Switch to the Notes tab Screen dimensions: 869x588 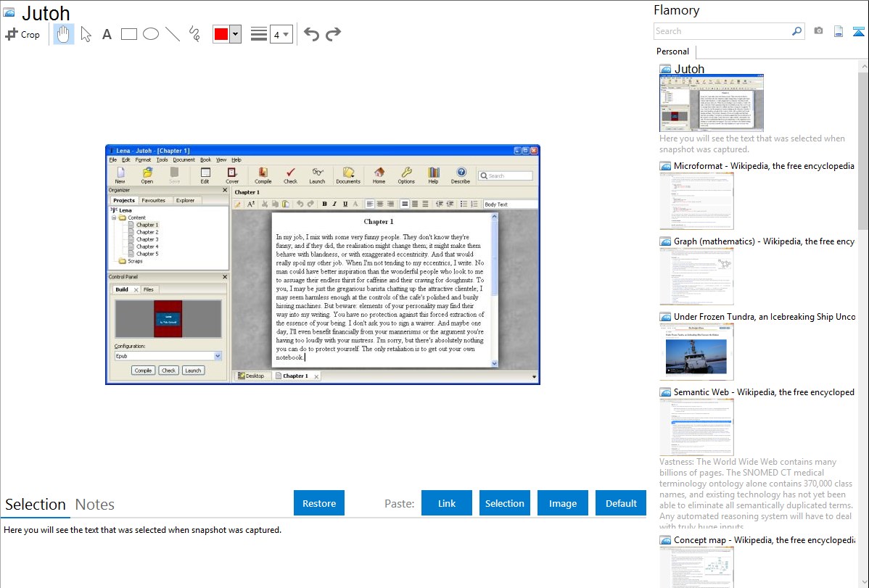95,505
